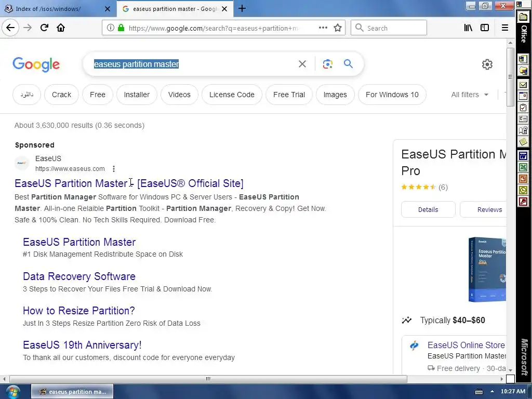Click New Appointment calendar icon in Office bar
The width and height of the screenshot is (532, 399).
click(523, 96)
